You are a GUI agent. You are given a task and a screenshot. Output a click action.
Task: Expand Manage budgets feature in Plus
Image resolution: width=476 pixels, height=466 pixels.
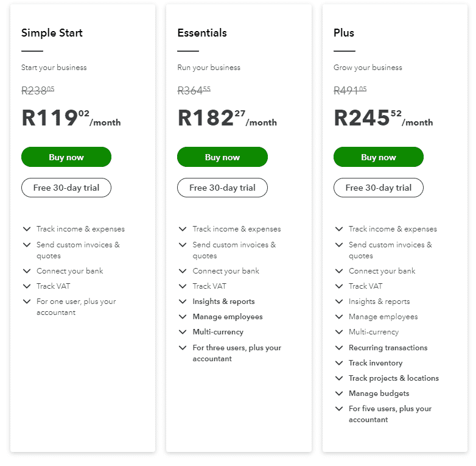click(x=339, y=394)
